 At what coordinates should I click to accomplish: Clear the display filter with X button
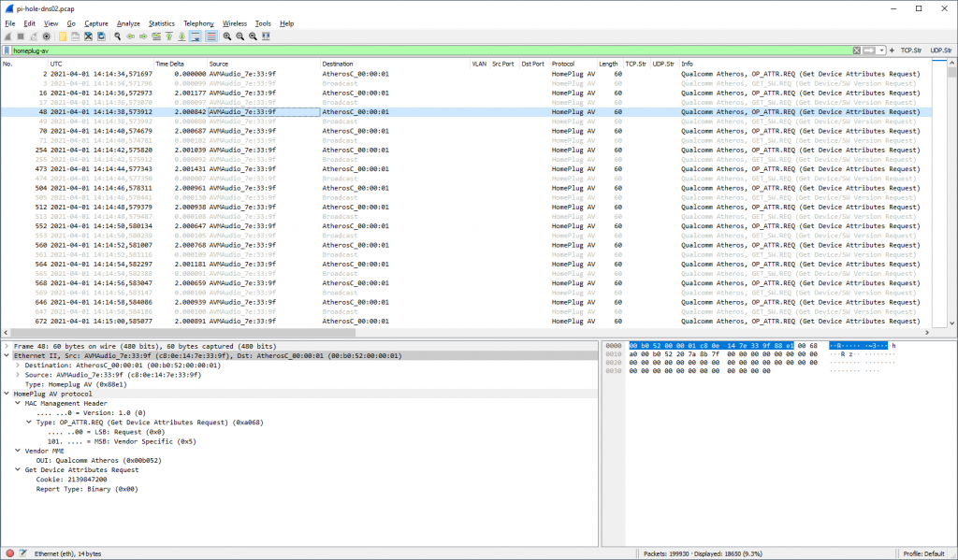857,50
